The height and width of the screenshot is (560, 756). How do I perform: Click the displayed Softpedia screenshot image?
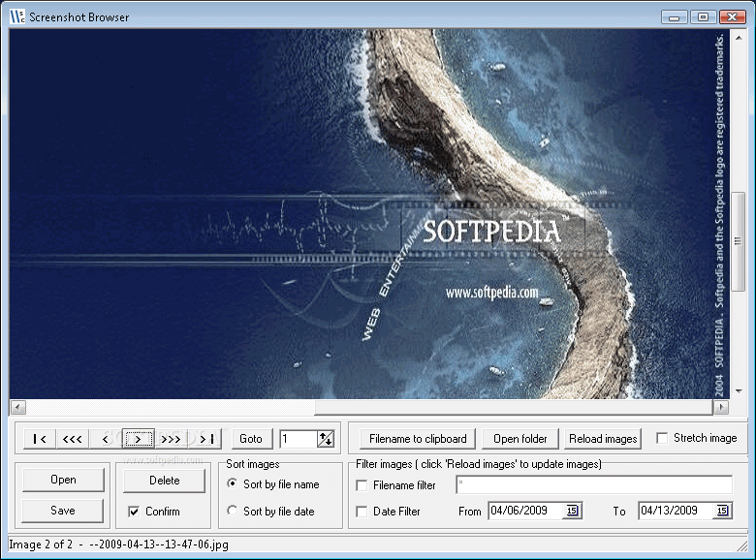click(x=369, y=214)
